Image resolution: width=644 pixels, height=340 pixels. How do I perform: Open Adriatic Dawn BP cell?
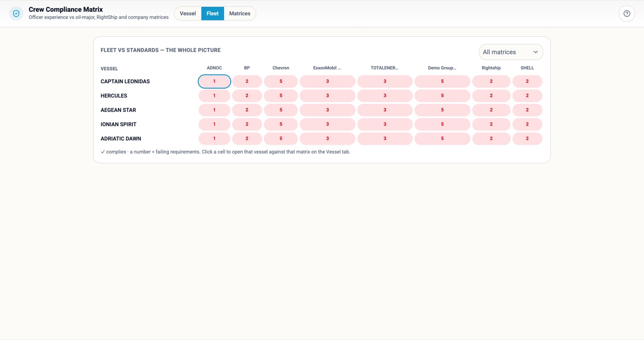(x=247, y=138)
